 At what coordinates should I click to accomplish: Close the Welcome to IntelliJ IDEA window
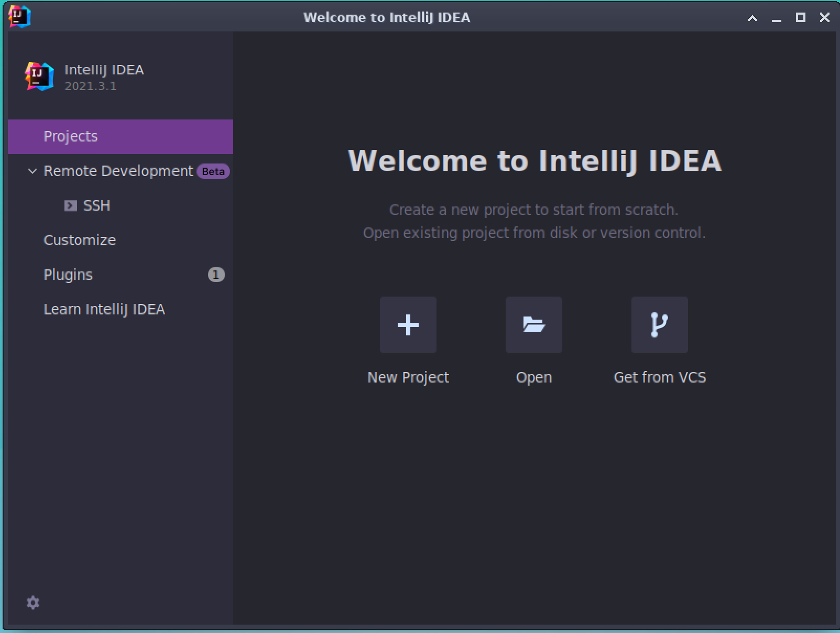825,18
